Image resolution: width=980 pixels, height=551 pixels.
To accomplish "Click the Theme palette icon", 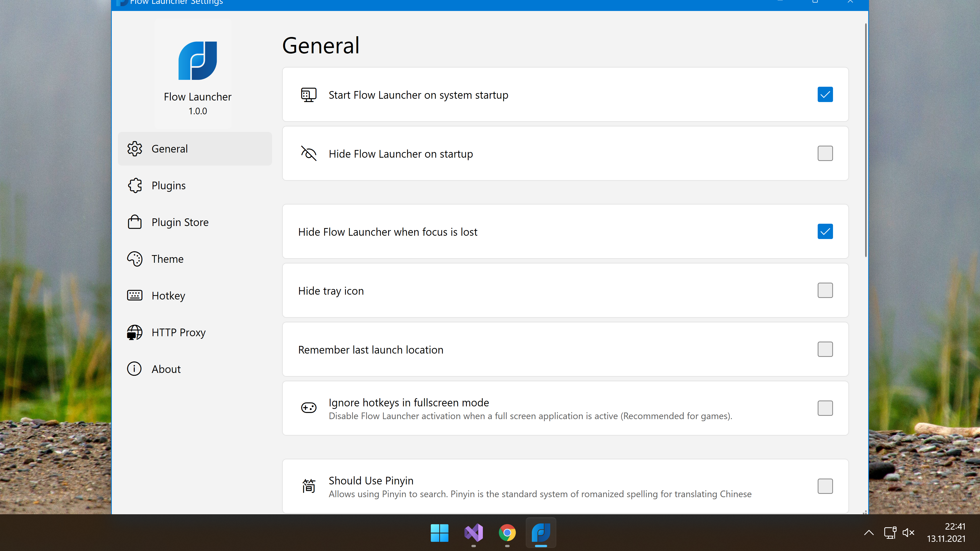I will [135, 259].
